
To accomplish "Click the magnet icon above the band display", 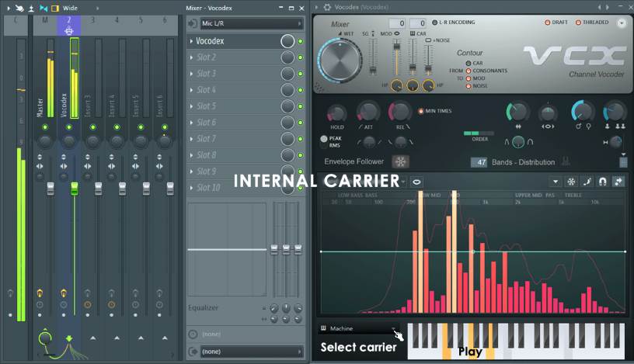I will tap(603, 182).
